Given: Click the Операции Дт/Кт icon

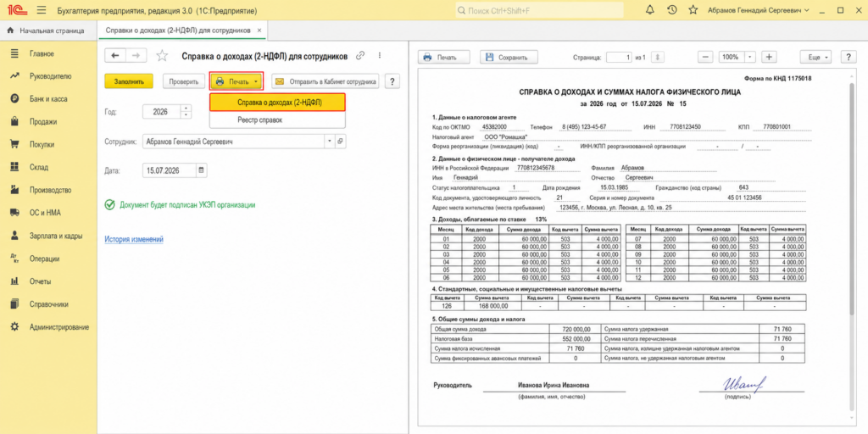Looking at the screenshot, I should [x=15, y=259].
